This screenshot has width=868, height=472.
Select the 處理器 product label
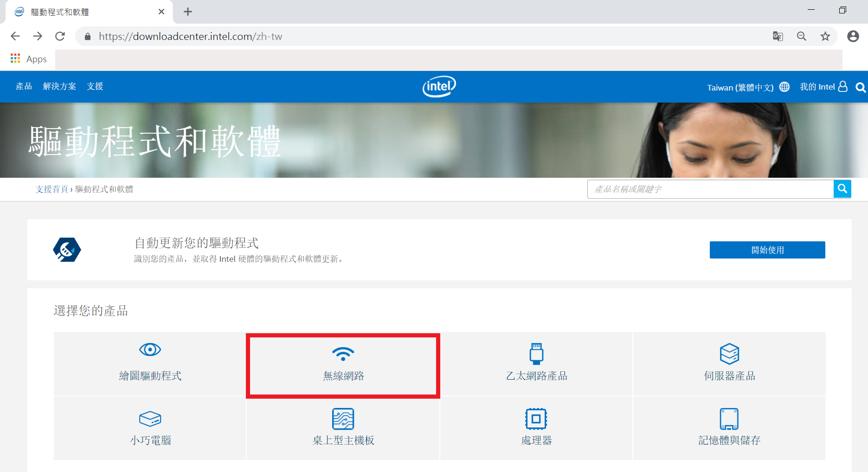point(537,440)
